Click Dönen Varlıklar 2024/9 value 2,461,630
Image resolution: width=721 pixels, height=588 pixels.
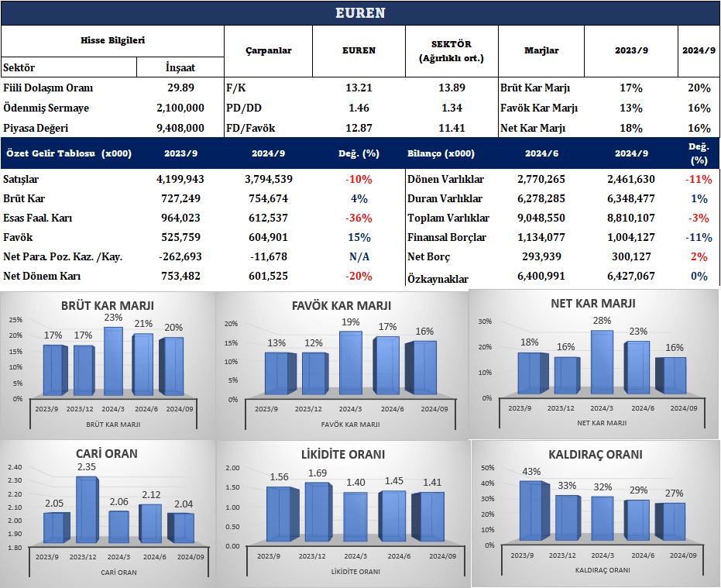(x=631, y=179)
